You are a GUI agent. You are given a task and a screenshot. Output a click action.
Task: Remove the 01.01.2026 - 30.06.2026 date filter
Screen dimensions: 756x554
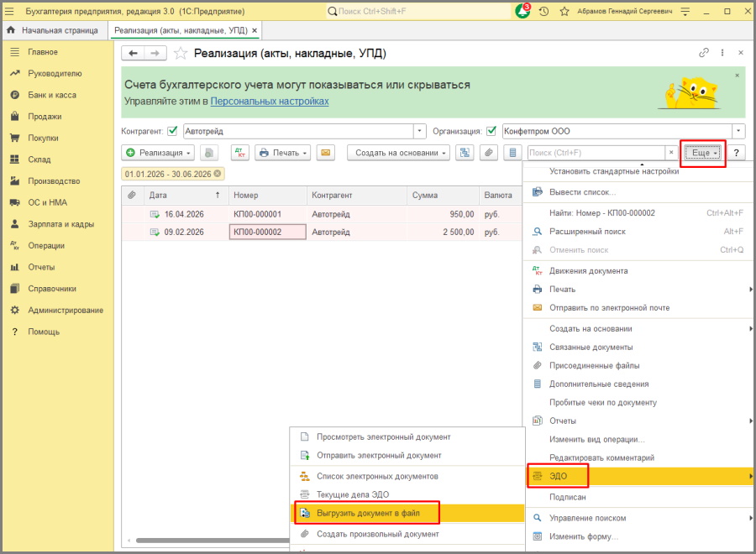pos(218,174)
